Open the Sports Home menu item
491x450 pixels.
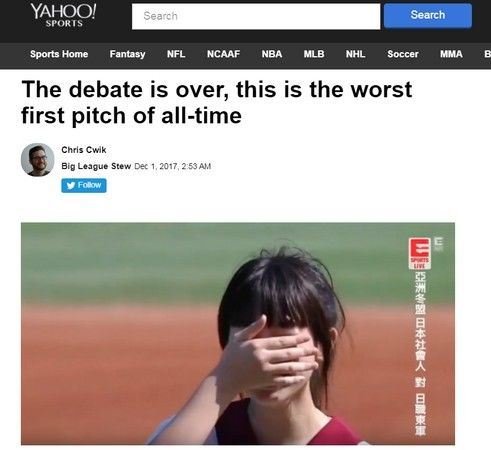(x=59, y=54)
